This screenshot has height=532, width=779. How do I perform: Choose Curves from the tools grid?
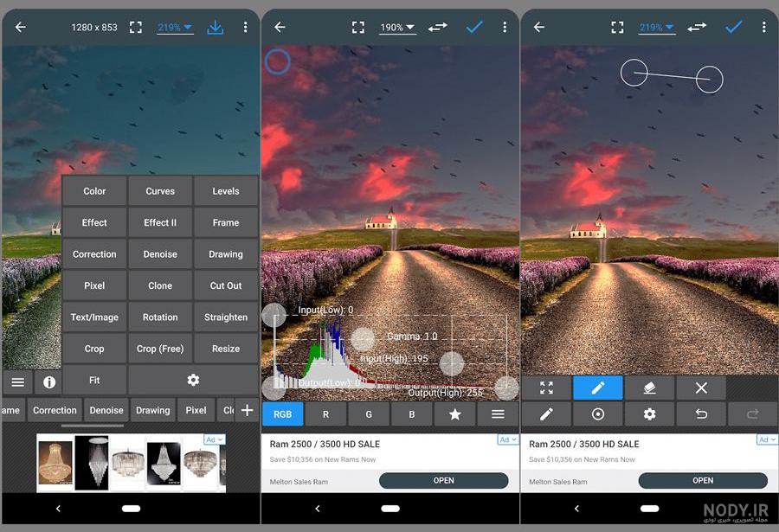160,191
